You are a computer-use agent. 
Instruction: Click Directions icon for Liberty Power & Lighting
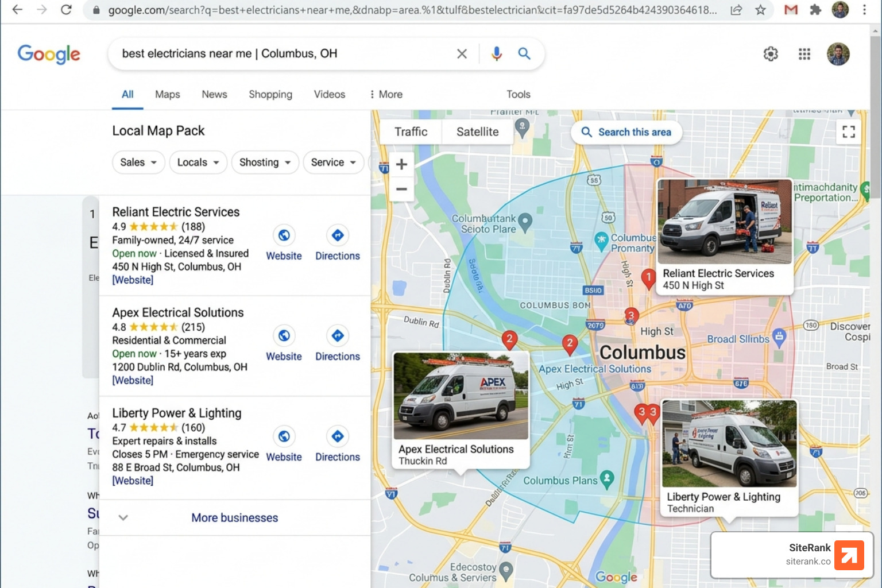338,436
